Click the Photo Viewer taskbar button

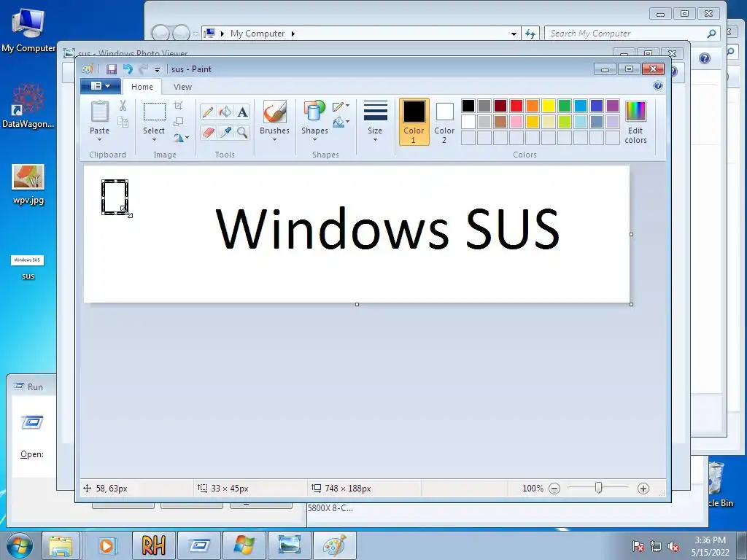[x=289, y=545]
